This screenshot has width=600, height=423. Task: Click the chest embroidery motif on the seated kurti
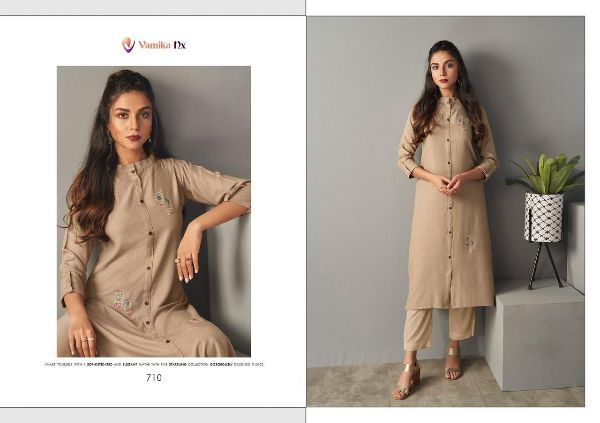pos(163,201)
